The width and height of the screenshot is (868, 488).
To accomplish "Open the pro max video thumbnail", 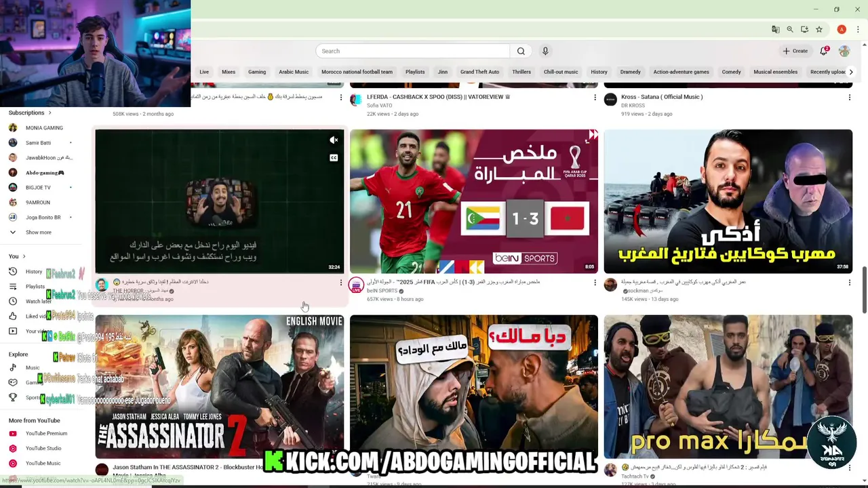I will tap(728, 386).
